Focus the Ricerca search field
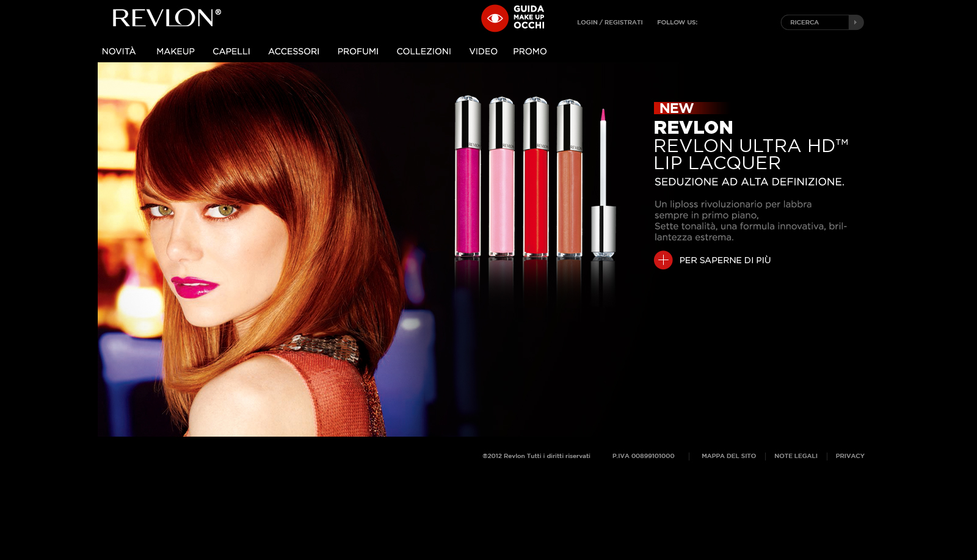The image size is (977, 560). 815,22
